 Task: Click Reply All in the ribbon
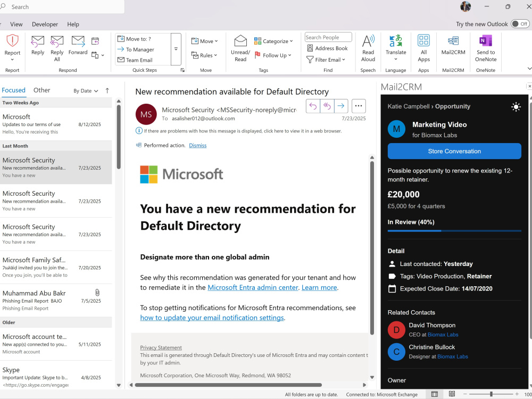(x=57, y=48)
